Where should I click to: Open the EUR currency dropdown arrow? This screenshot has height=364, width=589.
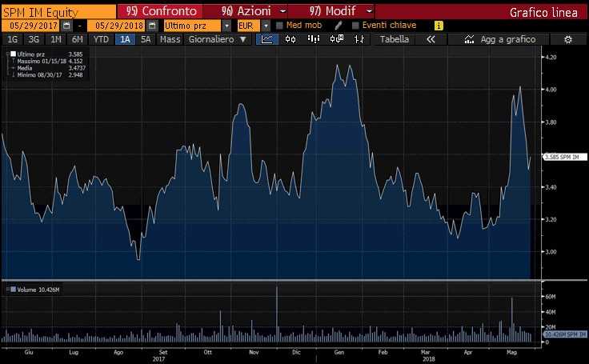(266, 26)
